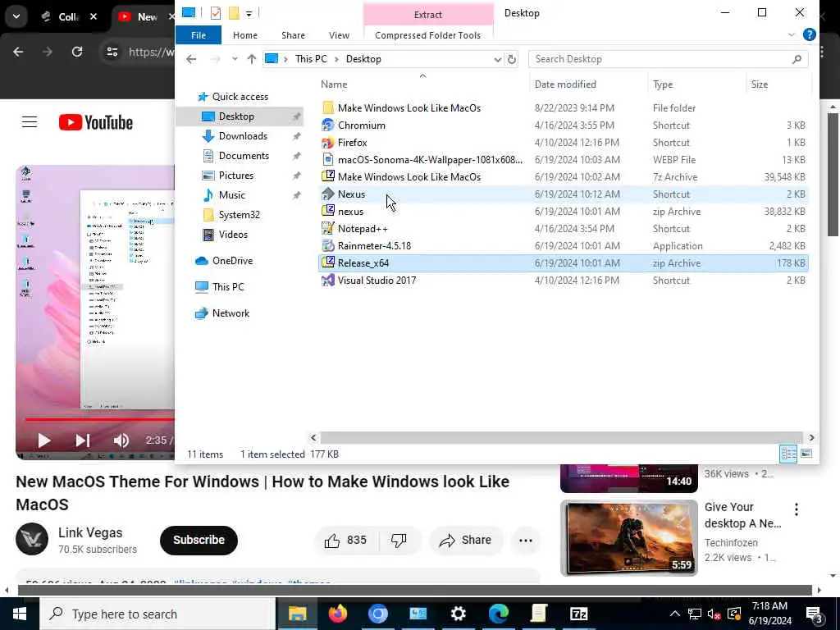The height and width of the screenshot is (630, 840).
Task: Select This PC in navigation pane
Action: (x=228, y=286)
